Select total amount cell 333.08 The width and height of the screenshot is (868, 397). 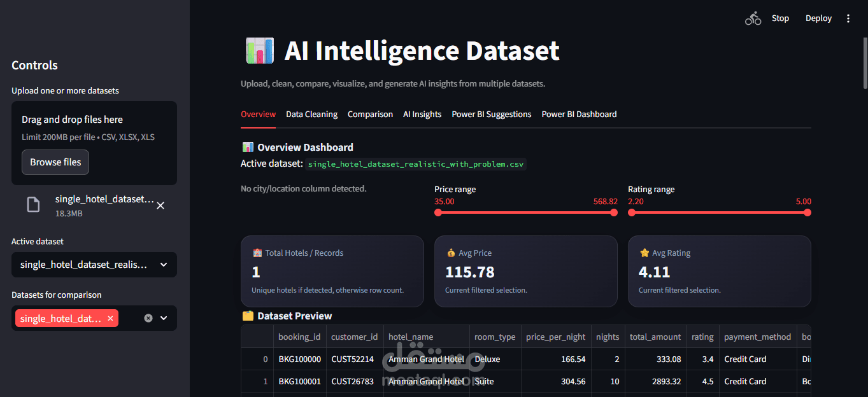tap(655, 359)
